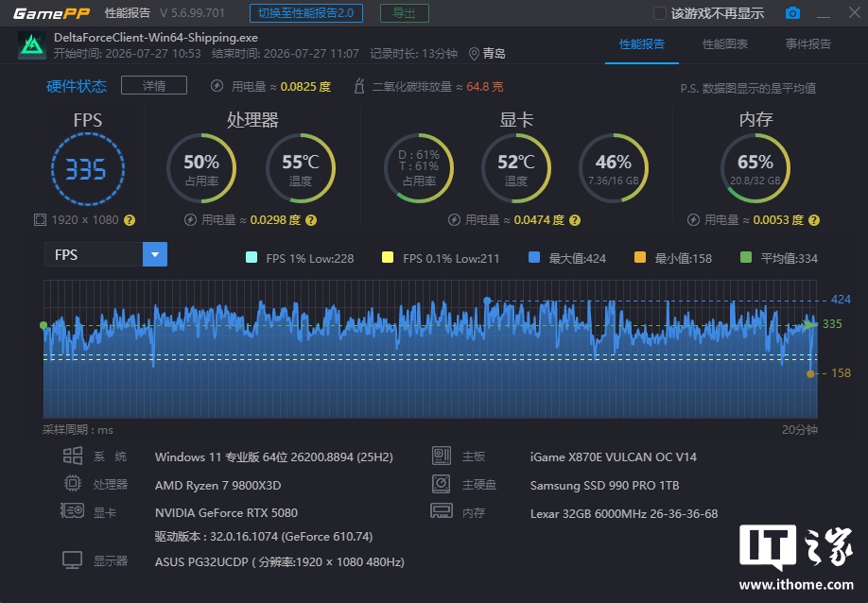Click the GPU D:61% T:61% usage gauge
The image size is (868, 603).
click(419, 168)
